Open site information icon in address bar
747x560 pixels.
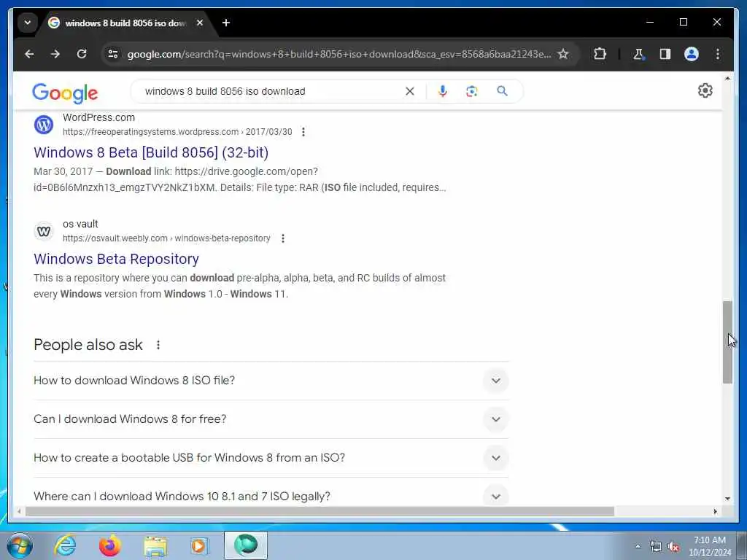[113, 54]
